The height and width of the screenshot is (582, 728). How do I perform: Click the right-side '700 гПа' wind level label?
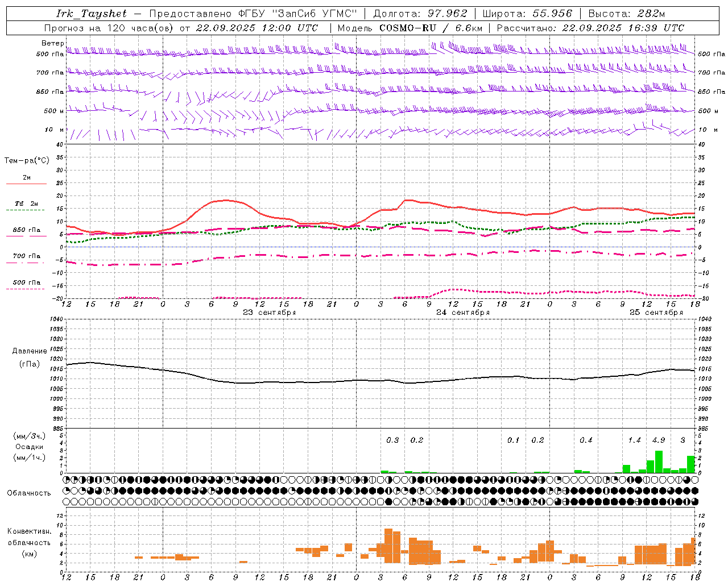(x=712, y=73)
